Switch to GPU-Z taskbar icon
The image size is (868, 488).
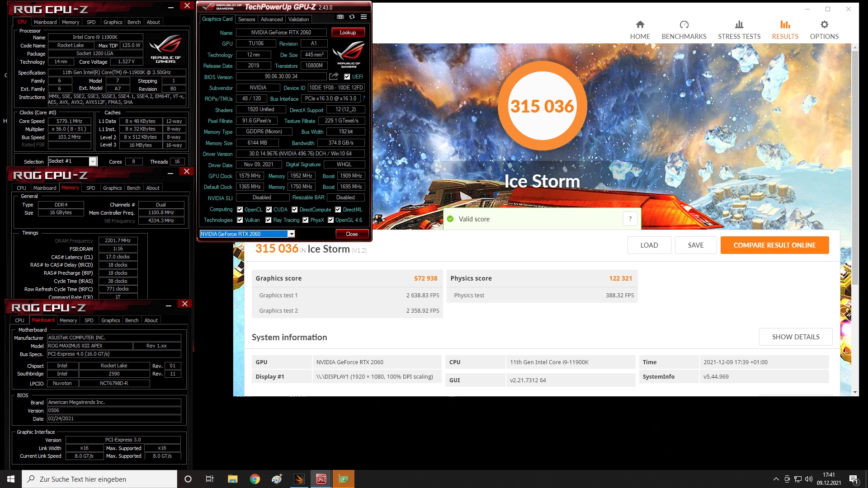tap(344, 479)
